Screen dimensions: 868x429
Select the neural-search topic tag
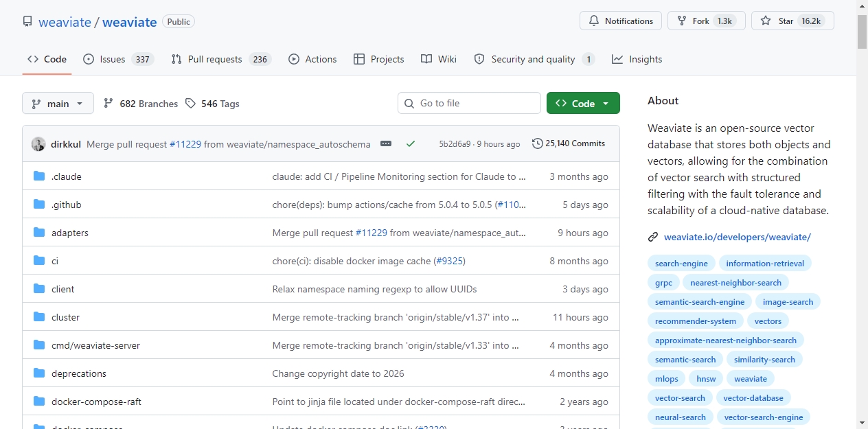coord(681,417)
